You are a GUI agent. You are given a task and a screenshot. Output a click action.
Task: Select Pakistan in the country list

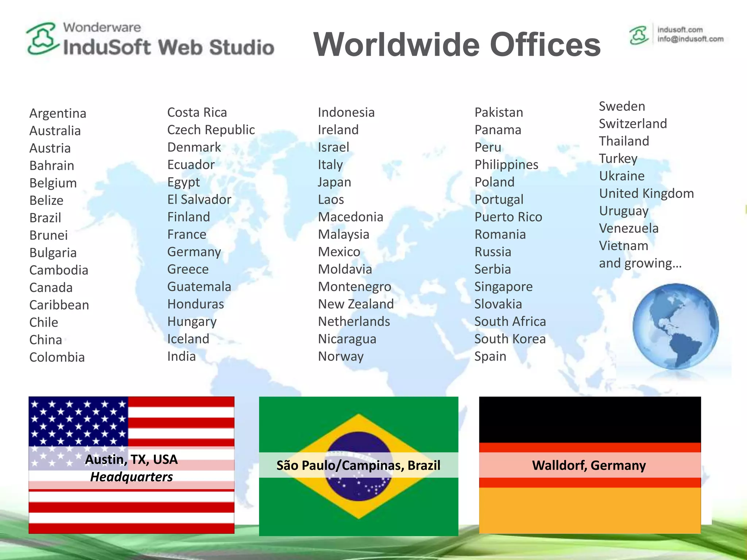tap(499, 112)
